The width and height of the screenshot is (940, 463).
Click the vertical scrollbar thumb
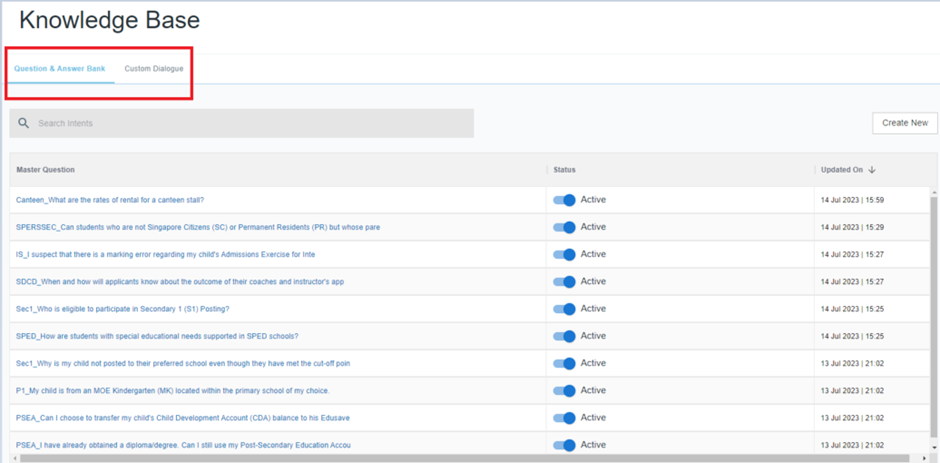pos(934,315)
